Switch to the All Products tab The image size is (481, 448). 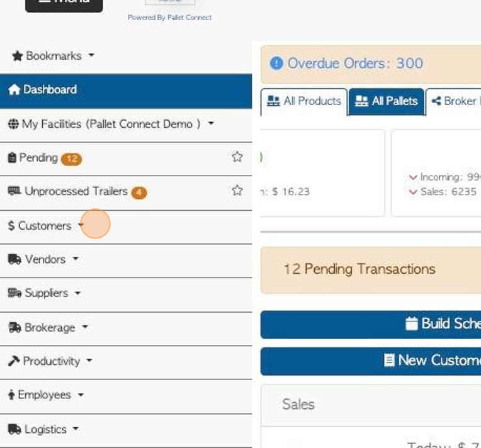(304, 101)
